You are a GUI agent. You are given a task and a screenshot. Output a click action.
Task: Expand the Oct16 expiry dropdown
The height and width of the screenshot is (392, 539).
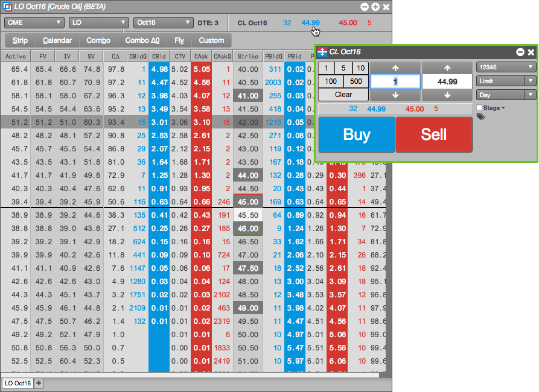tap(162, 23)
